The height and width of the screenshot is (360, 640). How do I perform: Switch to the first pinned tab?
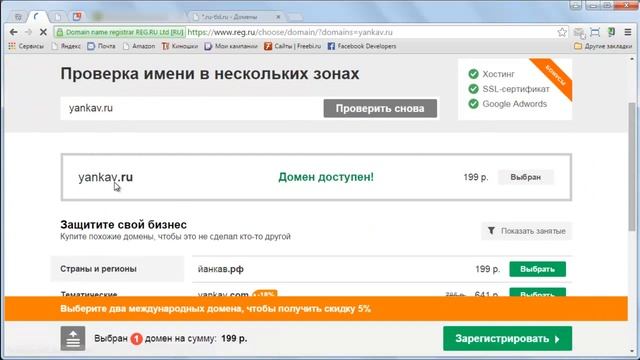[18, 17]
